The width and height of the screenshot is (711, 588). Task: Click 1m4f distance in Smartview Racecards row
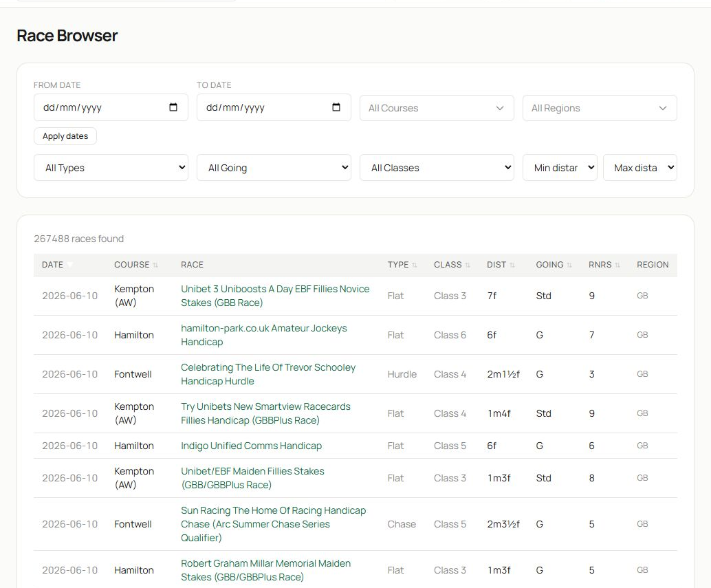(x=499, y=413)
